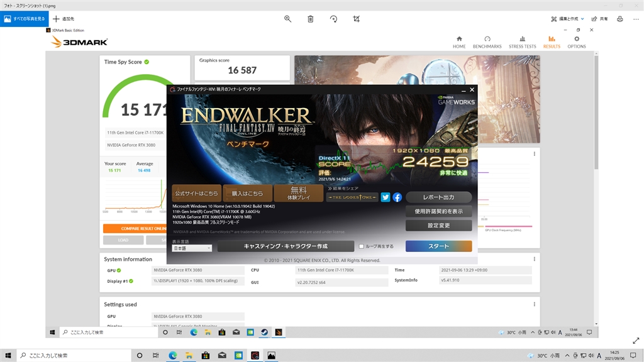Click the NVIDIA GeForce RTX 3080 GPU field

[x=198, y=270]
